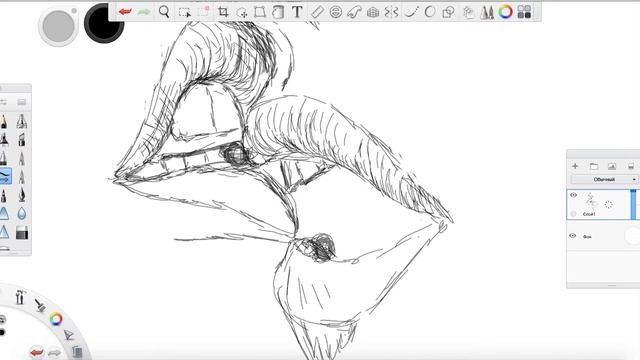This screenshot has height=360, width=640.
Task: Select the lasso move selection tool
Action: pos(242,12)
